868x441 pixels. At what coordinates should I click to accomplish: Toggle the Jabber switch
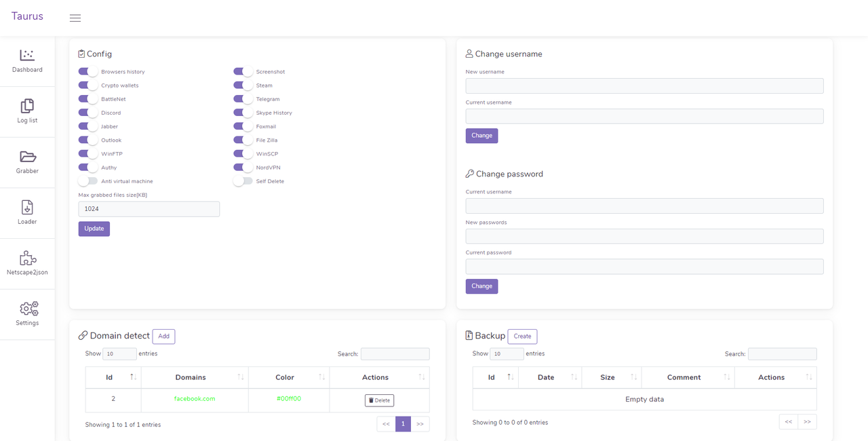pos(88,126)
